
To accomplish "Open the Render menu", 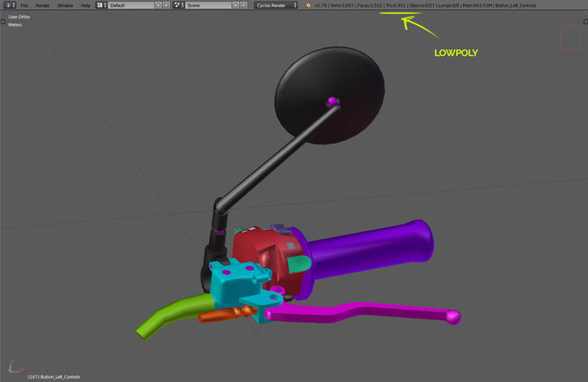I will pos(42,5).
